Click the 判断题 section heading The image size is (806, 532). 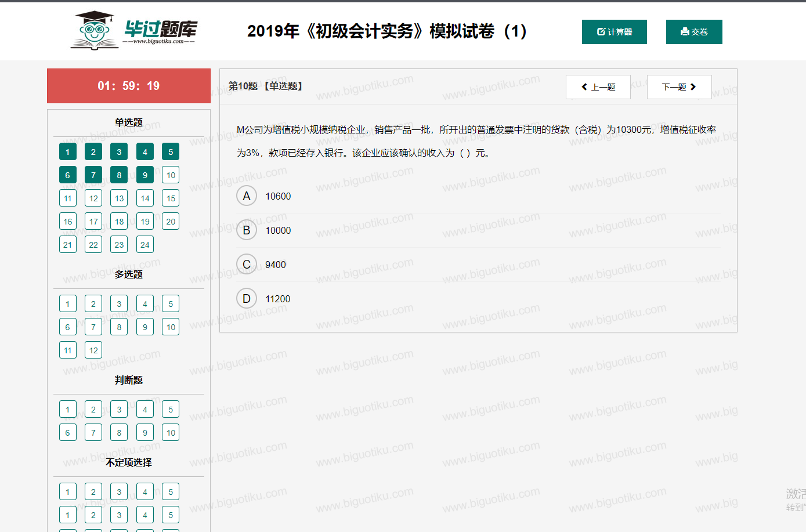point(129,380)
